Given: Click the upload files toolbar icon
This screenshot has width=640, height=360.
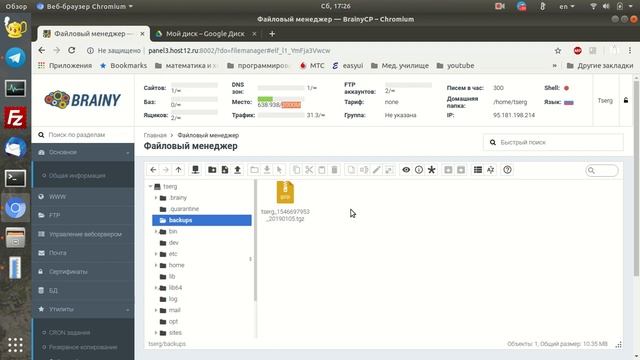Looking at the screenshot, I should (x=238, y=170).
